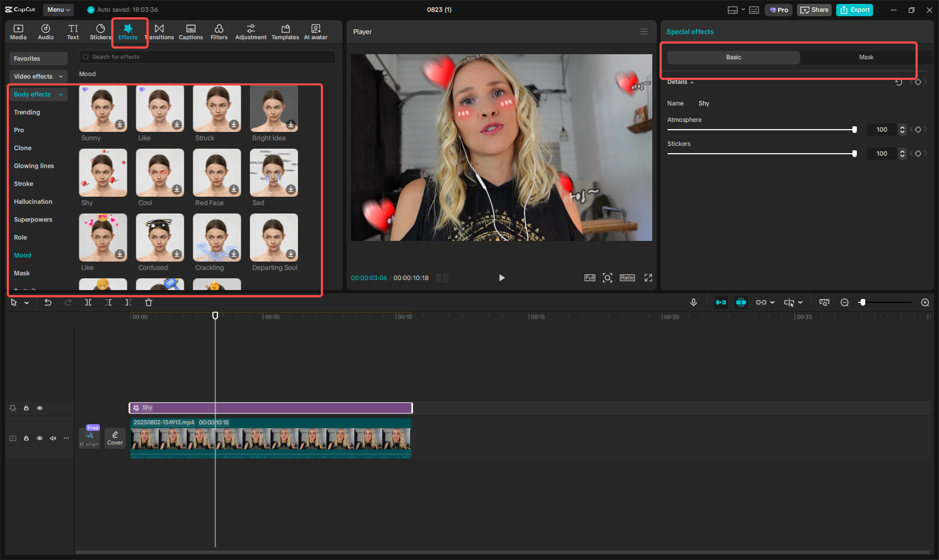The width and height of the screenshot is (939, 560).
Task: Open the Transitions panel
Action: 160,31
